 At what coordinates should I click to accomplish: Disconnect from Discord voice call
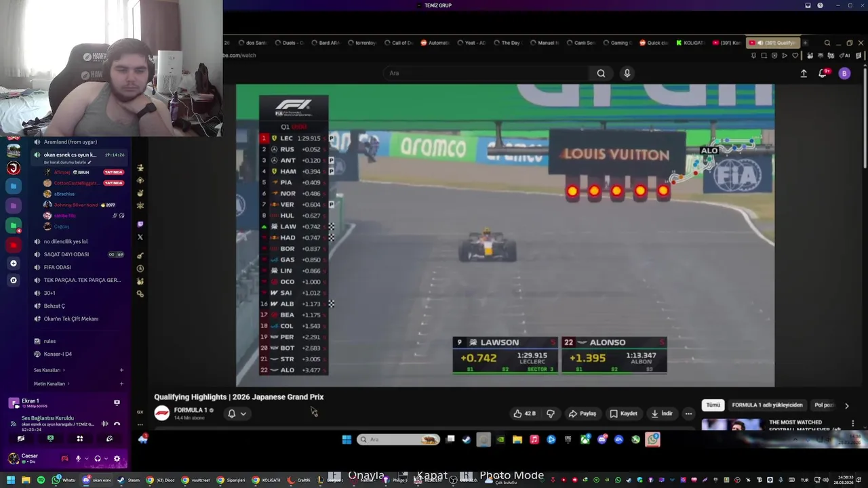pyautogui.click(x=117, y=424)
